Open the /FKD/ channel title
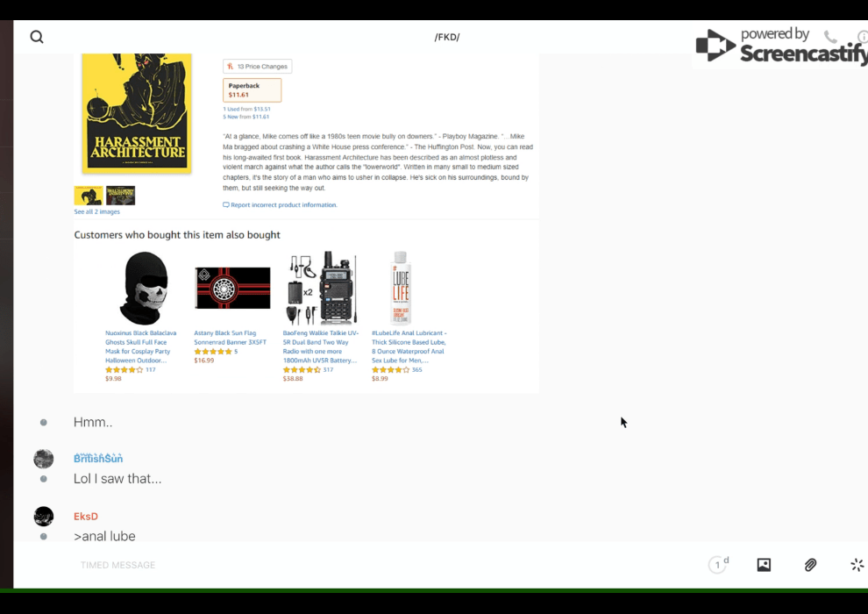 (x=447, y=37)
